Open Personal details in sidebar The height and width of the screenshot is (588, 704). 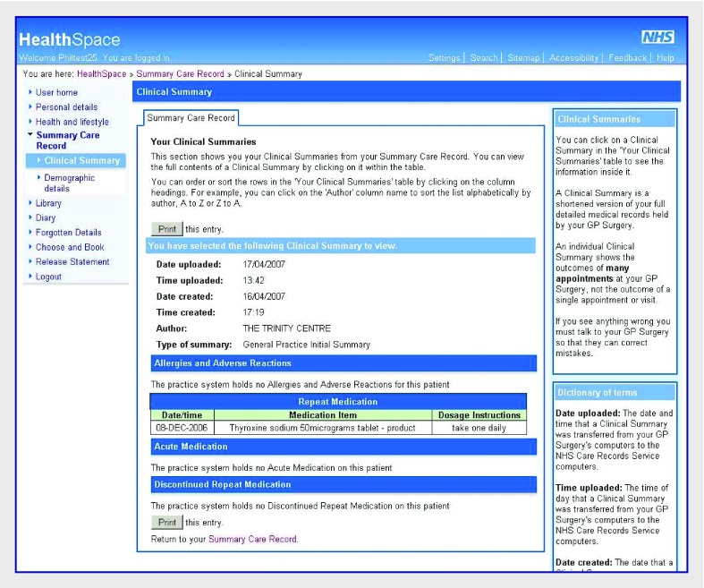[x=66, y=107]
